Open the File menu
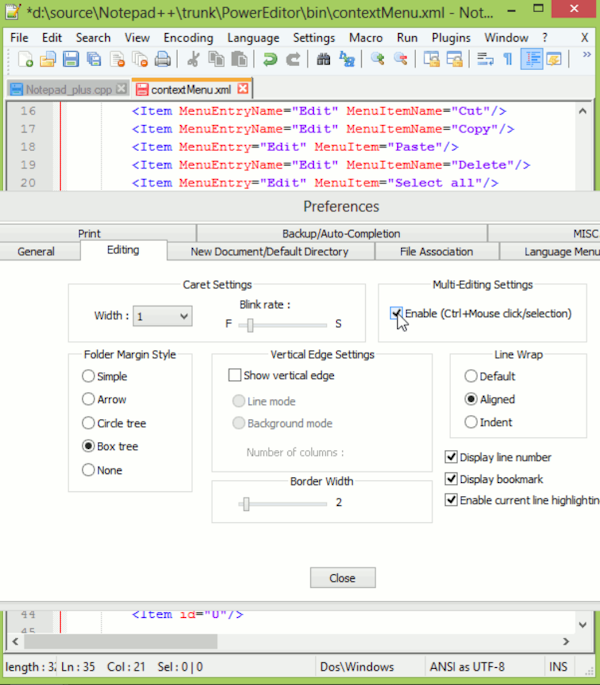This screenshot has height=685, width=600. (x=19, y=38)
